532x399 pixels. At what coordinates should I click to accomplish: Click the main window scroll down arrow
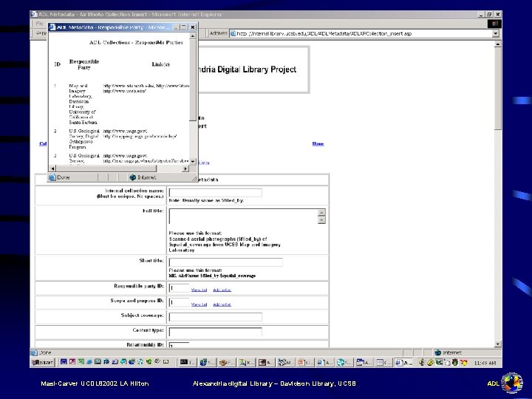point(498,344)
